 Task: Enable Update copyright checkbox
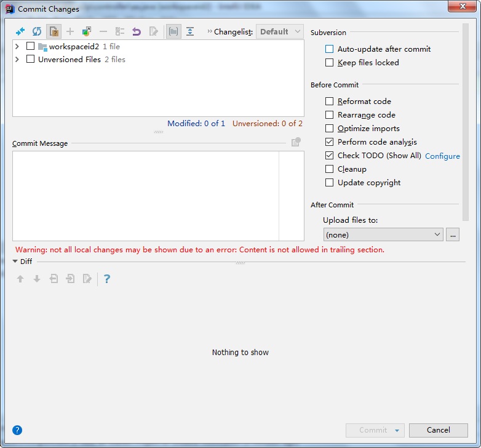(x=329, y=183)
